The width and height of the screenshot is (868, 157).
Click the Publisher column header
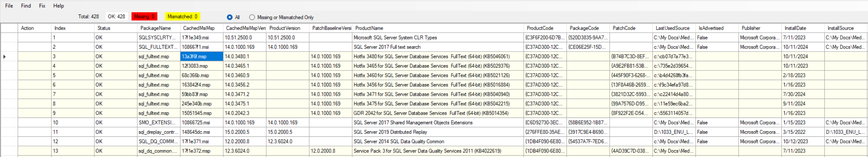pos(751,28)
